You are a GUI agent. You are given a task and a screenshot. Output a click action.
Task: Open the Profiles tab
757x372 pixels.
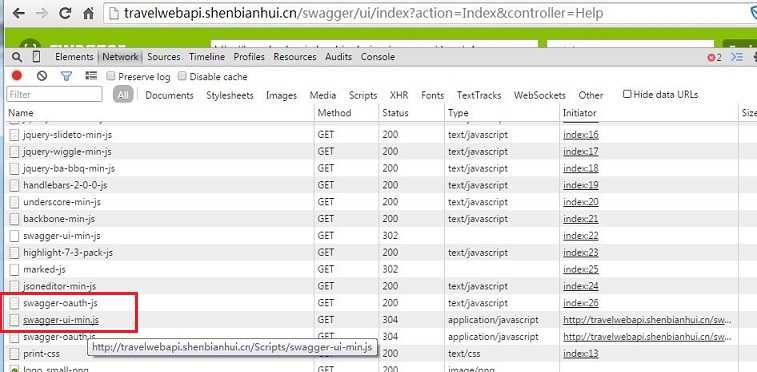tap(249, 57)
